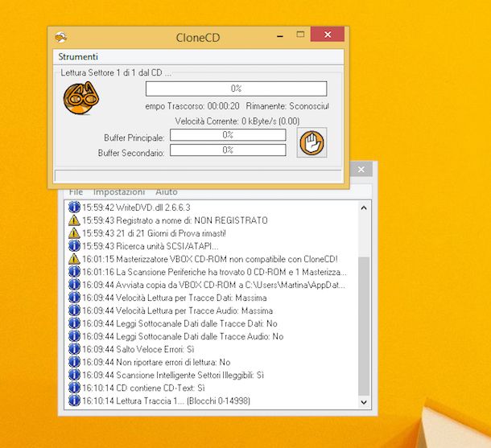This screenshot has height=448, width=491.
Task: Select log text 'Velocità Lettura per Tracce Audio: Massima'
Action: coord(195,310)
